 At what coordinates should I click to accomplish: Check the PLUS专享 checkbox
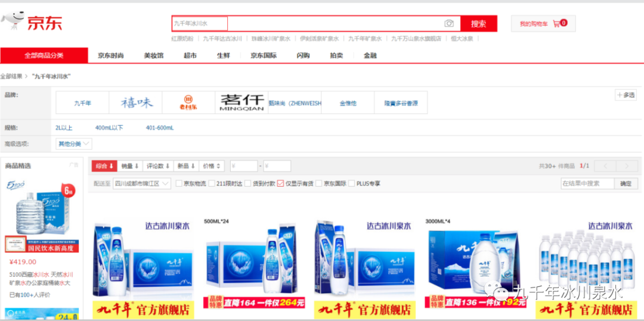(x=352, y=183)
